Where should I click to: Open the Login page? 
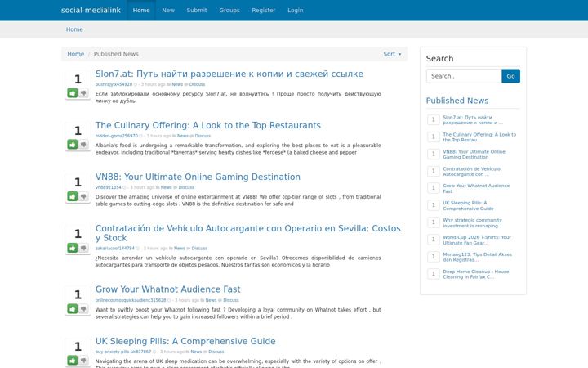(295, 10)
